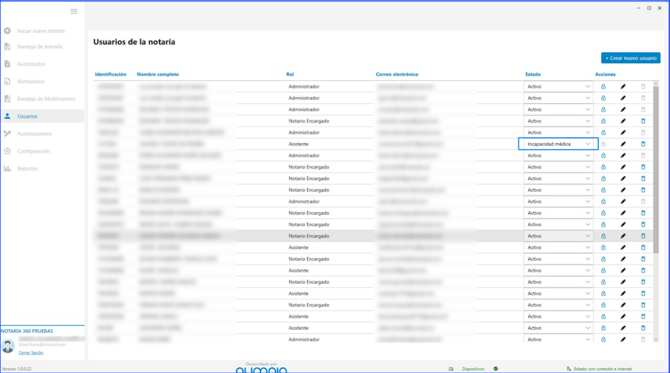670x373 pixels.
Task: Sort by the Identificación column header
Action: tap(111, 74)
